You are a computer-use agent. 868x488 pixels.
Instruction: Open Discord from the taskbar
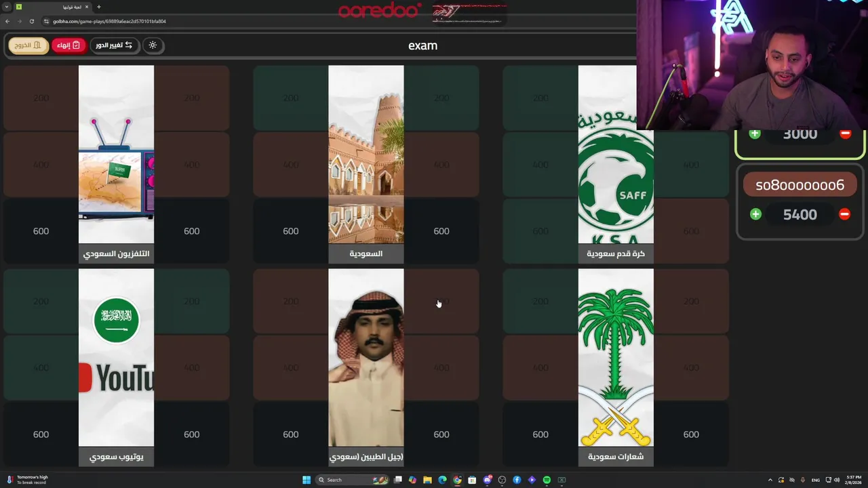pos(487,480)
